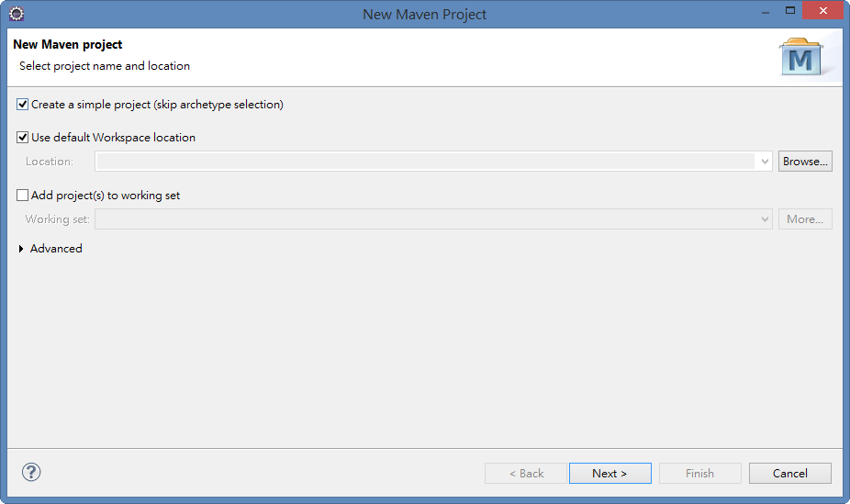This screenshot has width=850, height=504.
Task: Click the < Back button
Action: click(x=526, y=473)
